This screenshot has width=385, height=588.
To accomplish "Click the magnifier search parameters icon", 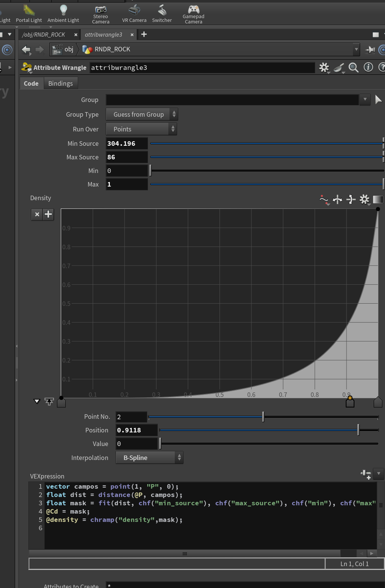I will pos(354,68).
